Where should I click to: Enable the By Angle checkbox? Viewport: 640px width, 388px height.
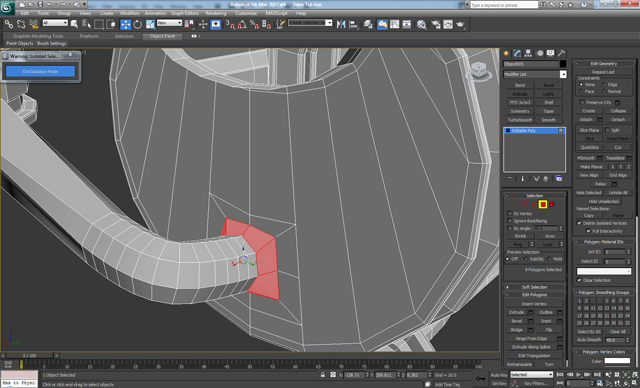(x=510, y=228)
